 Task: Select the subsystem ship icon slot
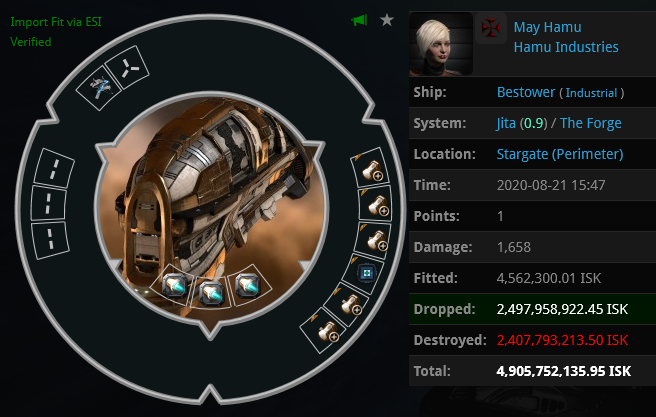point(99,88)
